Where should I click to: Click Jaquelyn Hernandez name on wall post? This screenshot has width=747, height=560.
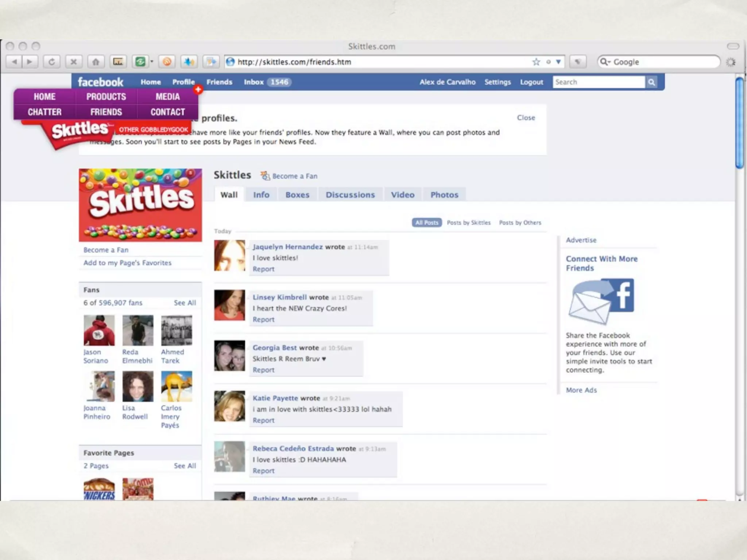288,247
